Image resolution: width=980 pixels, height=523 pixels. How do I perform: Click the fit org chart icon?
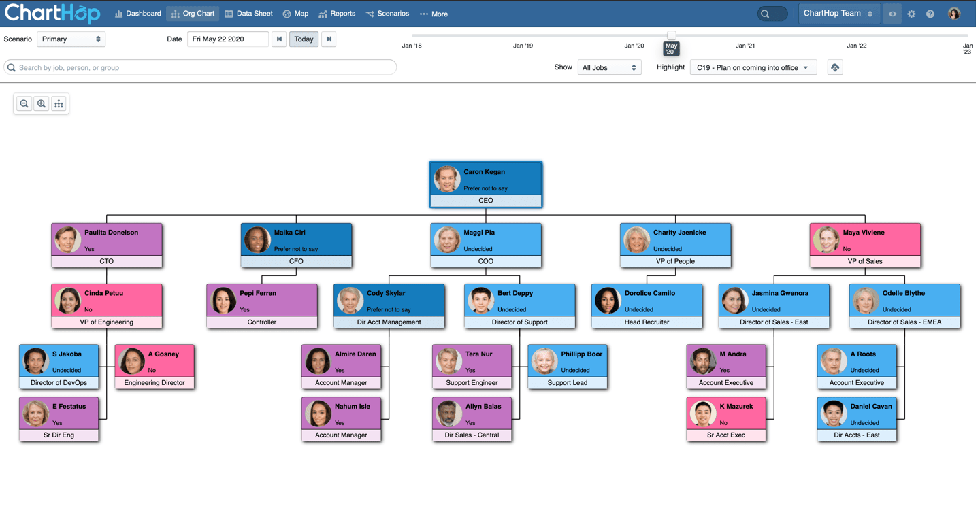click(59, 103)
